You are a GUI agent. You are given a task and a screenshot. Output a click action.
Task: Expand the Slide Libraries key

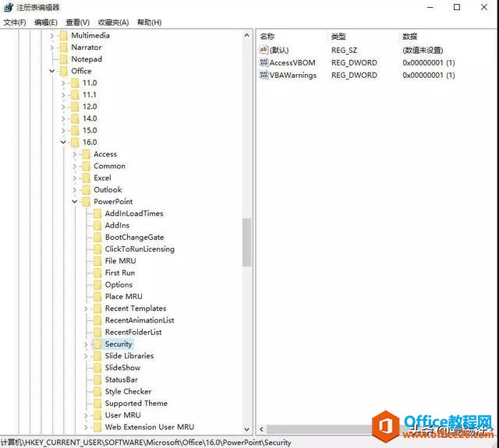86,356
